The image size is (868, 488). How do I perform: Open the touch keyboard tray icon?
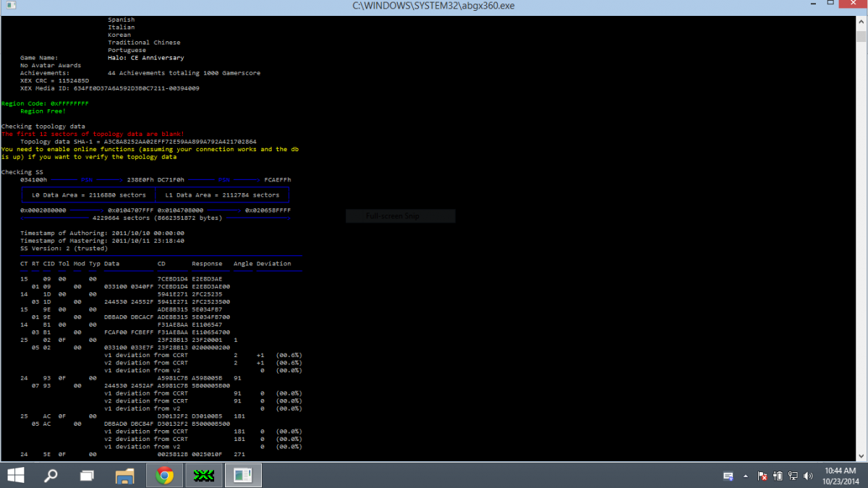coord(729,476)
